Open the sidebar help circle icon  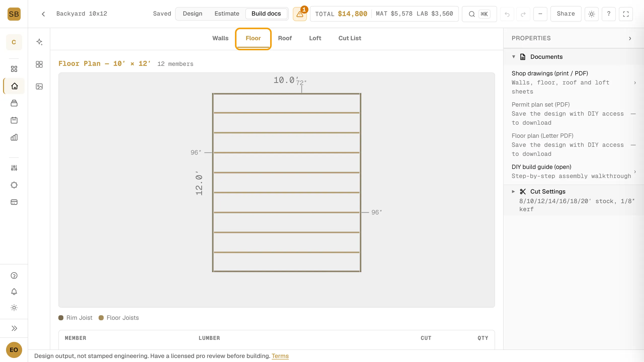tap(14, 276)
